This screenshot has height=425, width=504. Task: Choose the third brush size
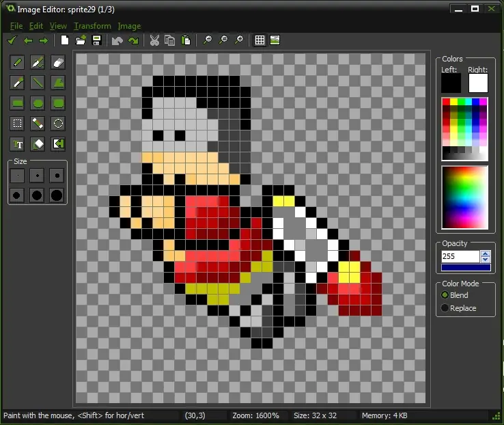(57, 176)
